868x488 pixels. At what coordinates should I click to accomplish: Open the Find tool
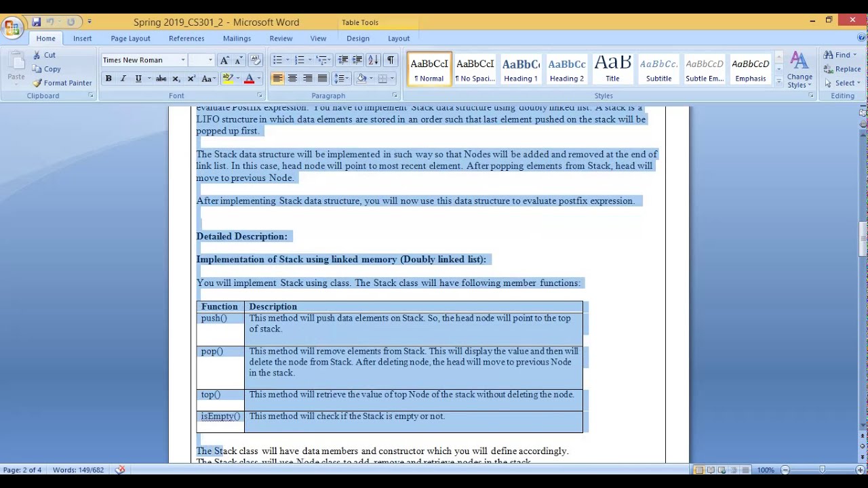840,55
